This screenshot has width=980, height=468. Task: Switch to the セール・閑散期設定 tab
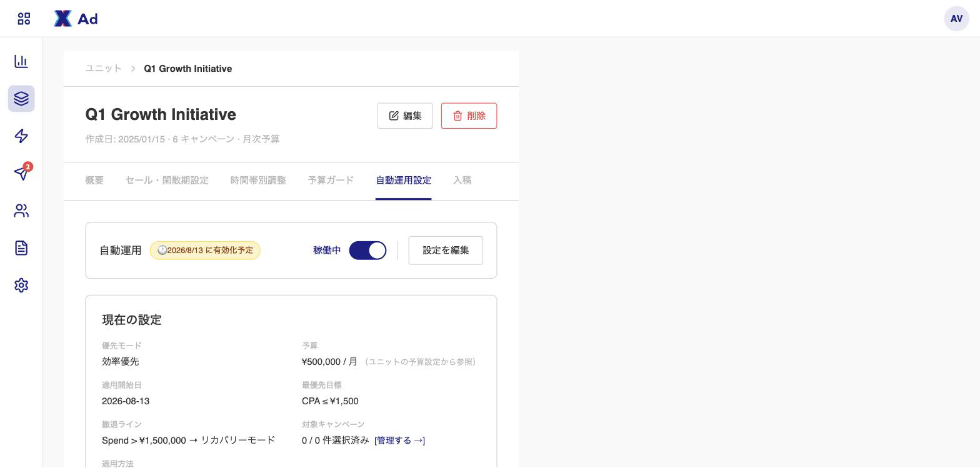(x=167, y=181)
